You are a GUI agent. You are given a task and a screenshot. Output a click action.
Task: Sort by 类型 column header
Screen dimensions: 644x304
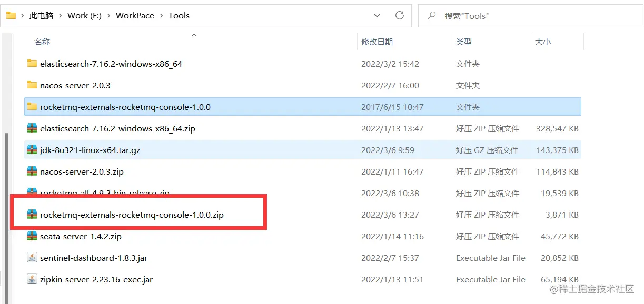[x=464, y=42]
